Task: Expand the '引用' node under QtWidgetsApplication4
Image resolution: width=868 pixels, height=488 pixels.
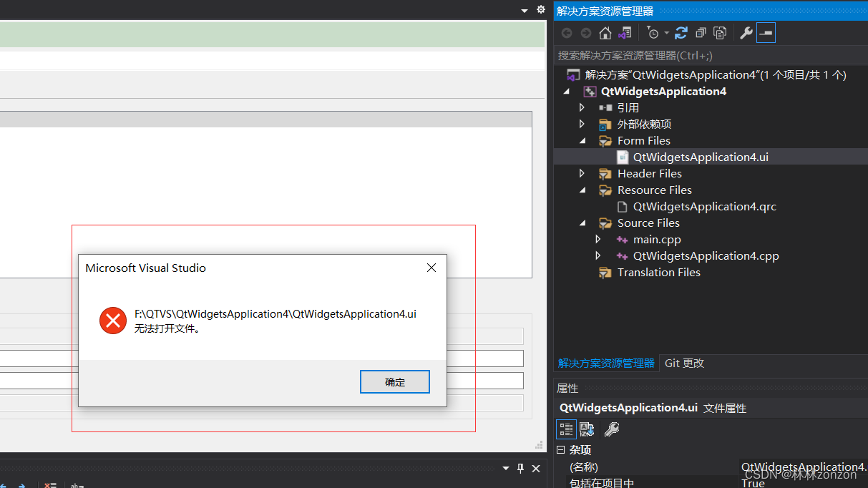Action: (x=582, y=107)
